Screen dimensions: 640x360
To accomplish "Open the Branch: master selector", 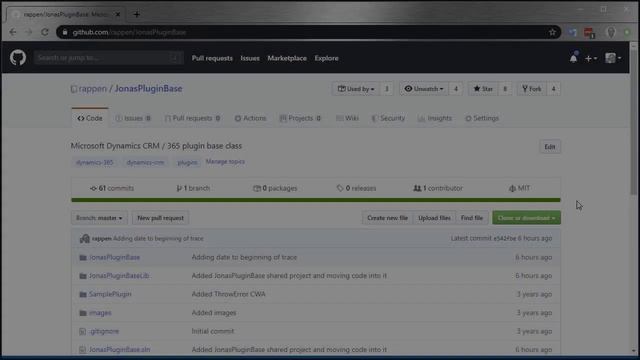I will (99, 218).
